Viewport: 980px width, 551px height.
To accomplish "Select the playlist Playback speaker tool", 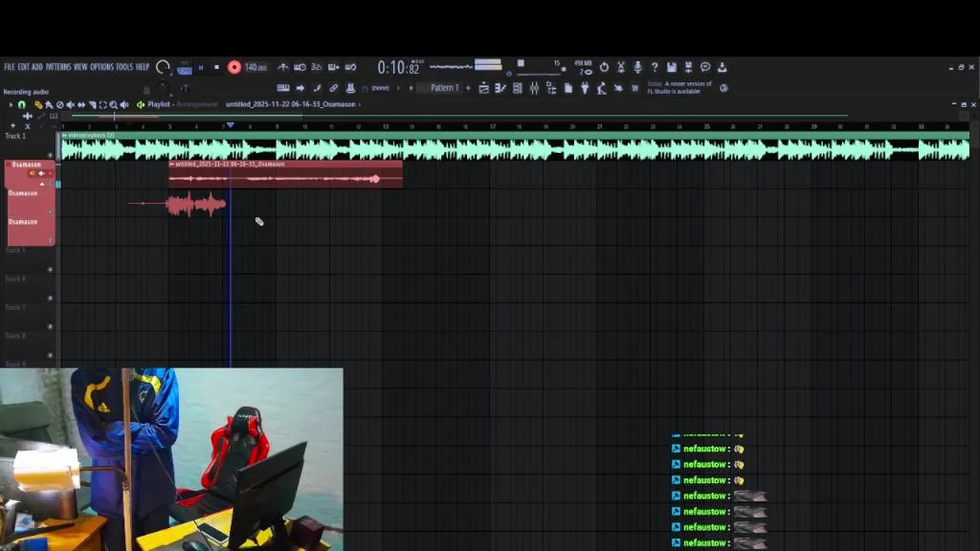I will [x=124, y=105].
